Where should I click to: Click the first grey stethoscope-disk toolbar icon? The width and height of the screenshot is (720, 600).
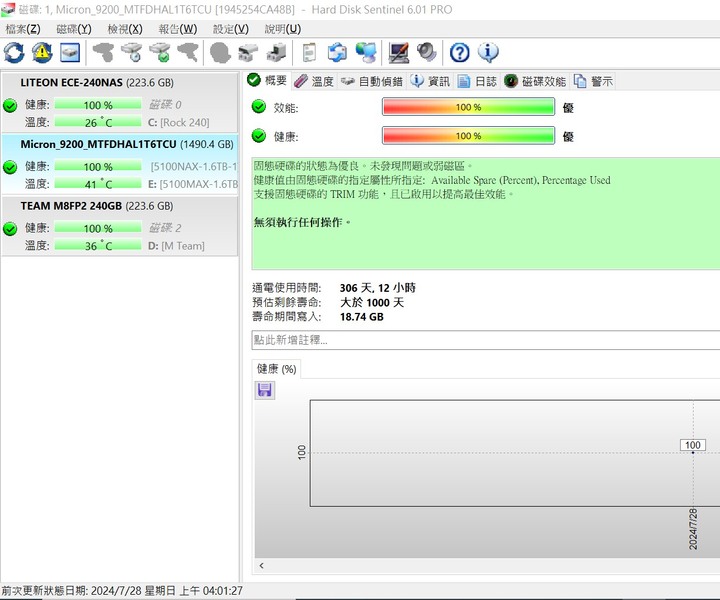point(104,52)
